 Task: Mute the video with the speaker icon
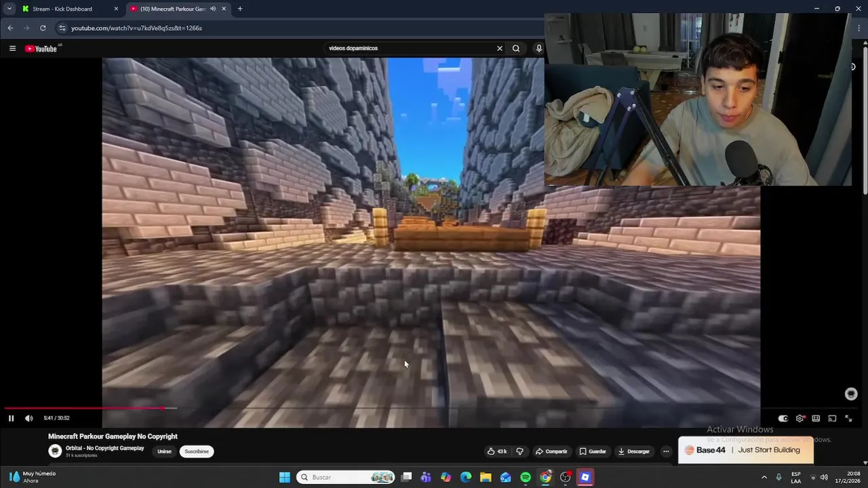click(x=28, y=418)
